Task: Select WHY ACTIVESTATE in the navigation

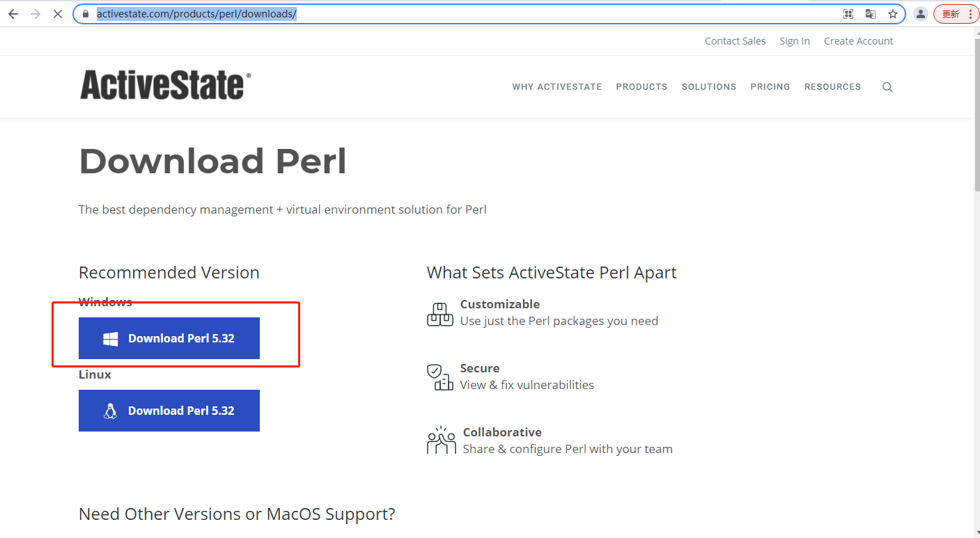Action: (557, 86)
